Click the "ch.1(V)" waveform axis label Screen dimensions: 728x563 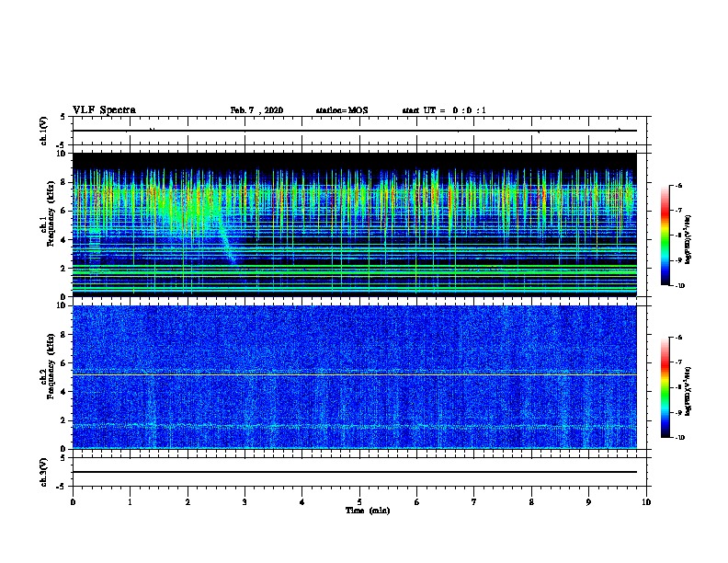click(44, 131)
